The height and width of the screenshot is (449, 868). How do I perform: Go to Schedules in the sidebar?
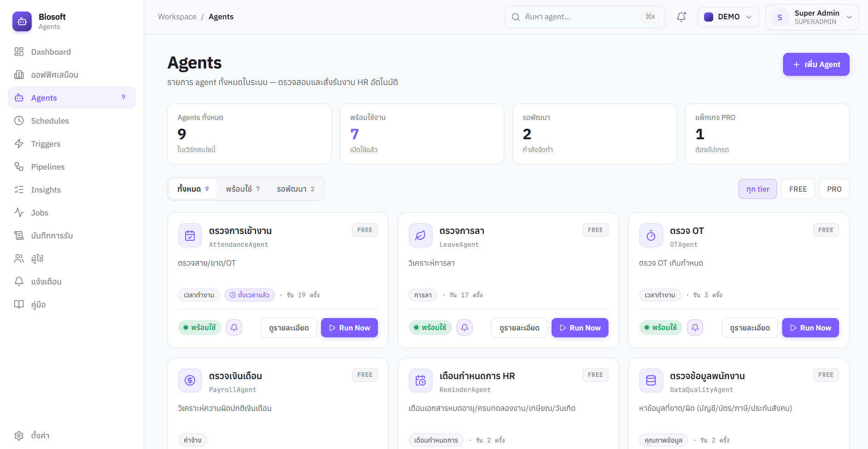[72, 121]
